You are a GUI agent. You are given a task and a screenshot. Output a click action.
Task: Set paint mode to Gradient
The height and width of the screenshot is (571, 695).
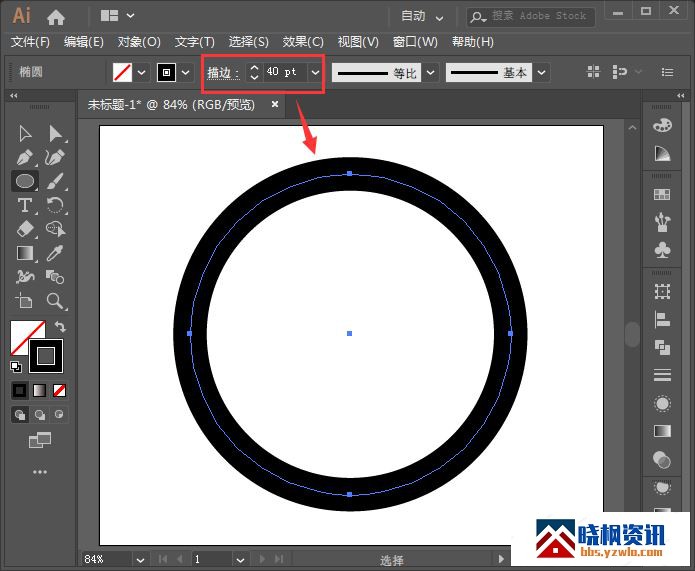tap(39, 391)
